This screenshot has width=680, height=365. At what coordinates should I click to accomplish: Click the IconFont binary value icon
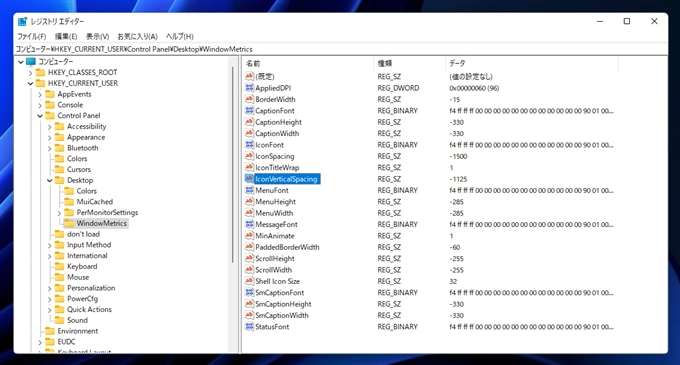coord(249,145)
